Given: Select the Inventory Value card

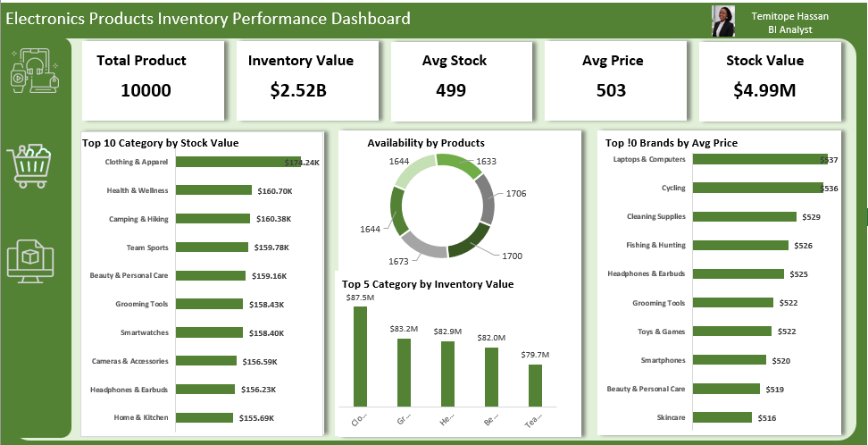Looking at the screenshot, I should tap(307, 80).
